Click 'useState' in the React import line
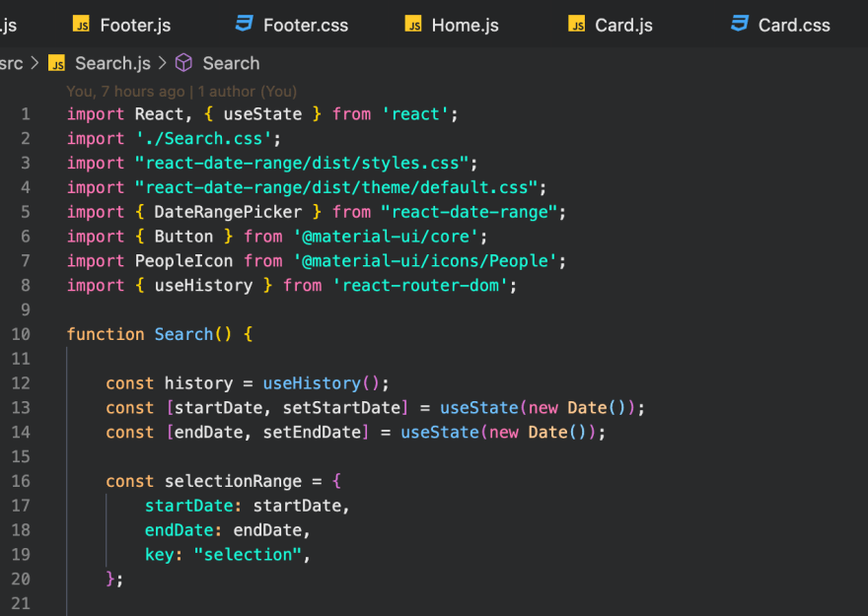Image resolution: width=868 pixels, height=616 pixels. [262, 114]
